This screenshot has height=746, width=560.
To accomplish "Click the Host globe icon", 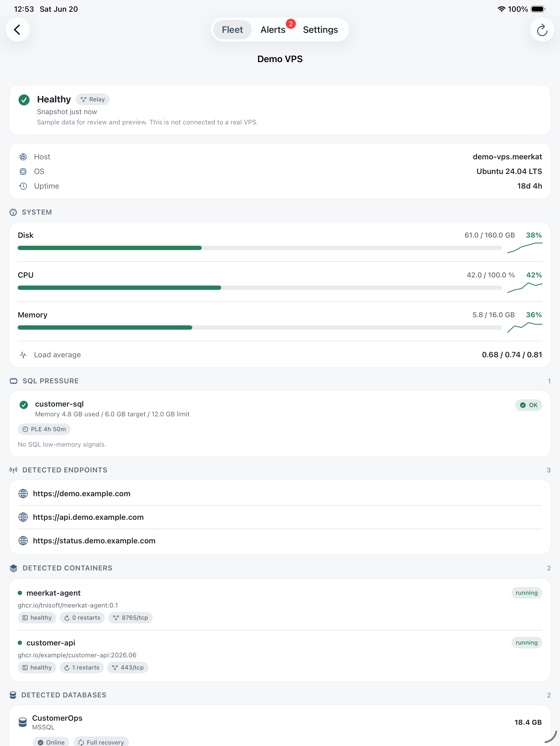I will coord(23,157).
